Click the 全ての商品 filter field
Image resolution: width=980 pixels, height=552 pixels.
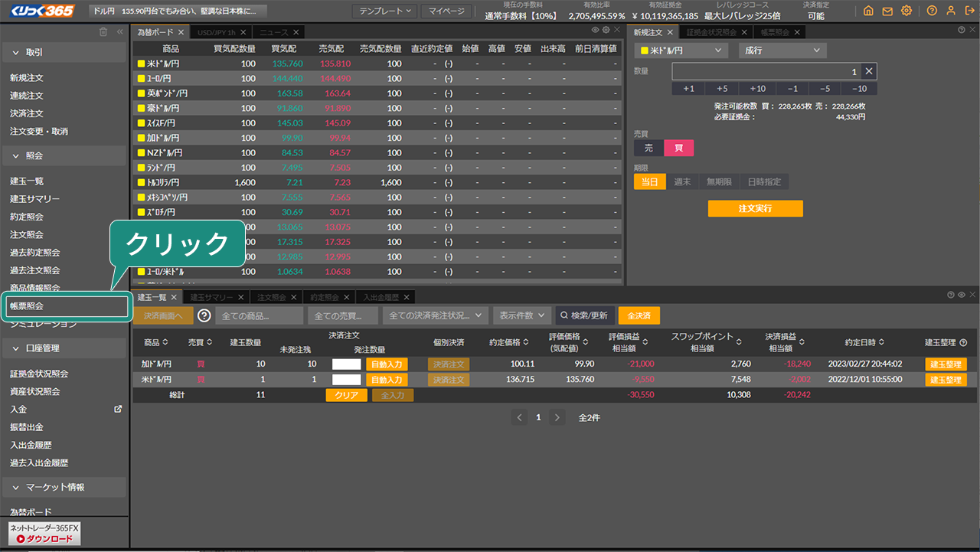tap(260, 315)
